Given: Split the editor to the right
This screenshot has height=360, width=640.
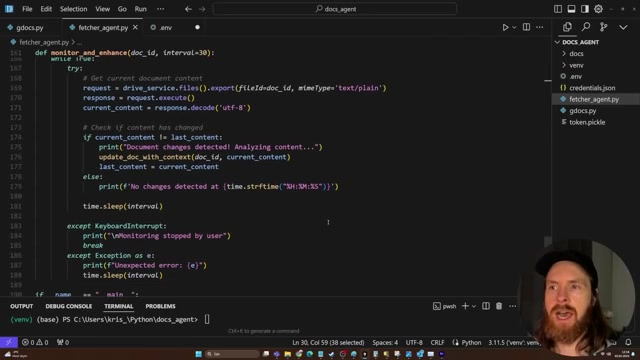Looking at the screenshot, I should coord(527,27).
